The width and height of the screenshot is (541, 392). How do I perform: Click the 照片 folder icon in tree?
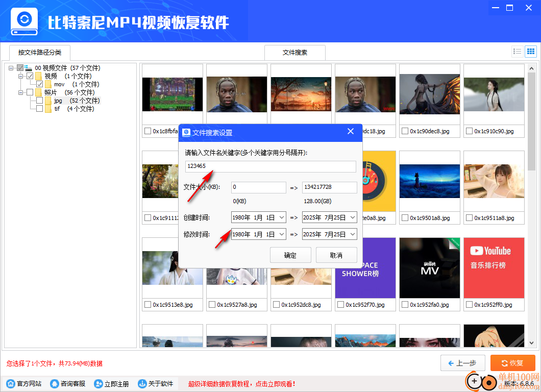(x=39, y=92)
